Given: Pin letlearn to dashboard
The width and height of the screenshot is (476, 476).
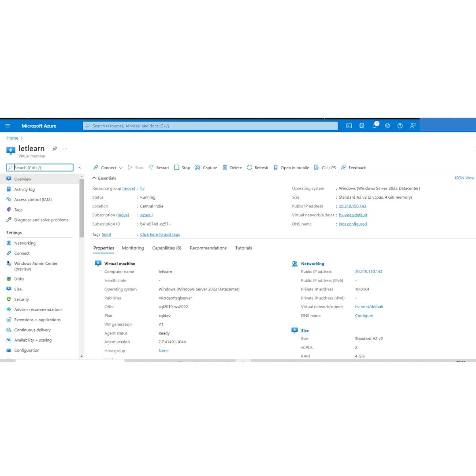Looking at the screenshot, I should click(55, 149).
